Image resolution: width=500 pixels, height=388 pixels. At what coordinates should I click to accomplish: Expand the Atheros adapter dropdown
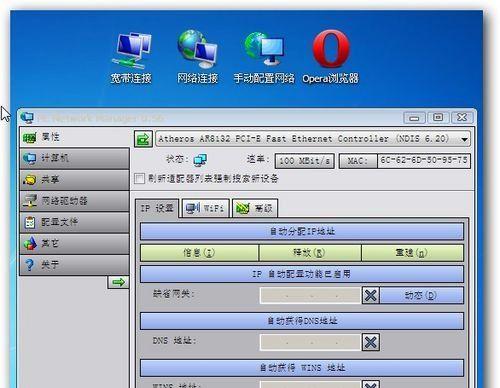(464, 139)
